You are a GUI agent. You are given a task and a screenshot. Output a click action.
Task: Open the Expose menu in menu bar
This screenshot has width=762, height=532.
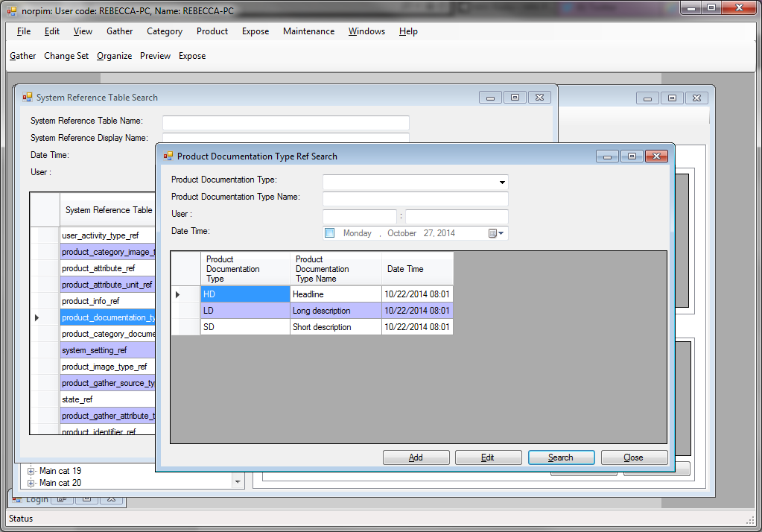point(255,31)
